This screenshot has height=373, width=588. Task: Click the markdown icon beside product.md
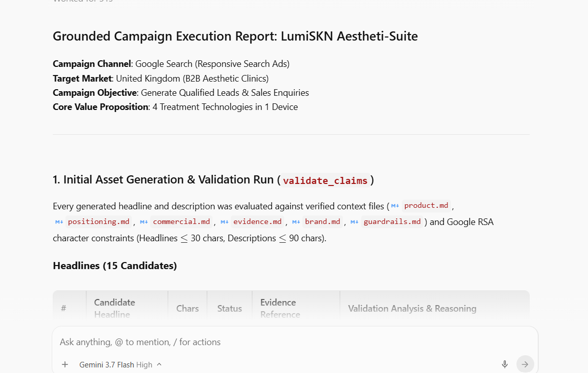(x=395, y=206)
